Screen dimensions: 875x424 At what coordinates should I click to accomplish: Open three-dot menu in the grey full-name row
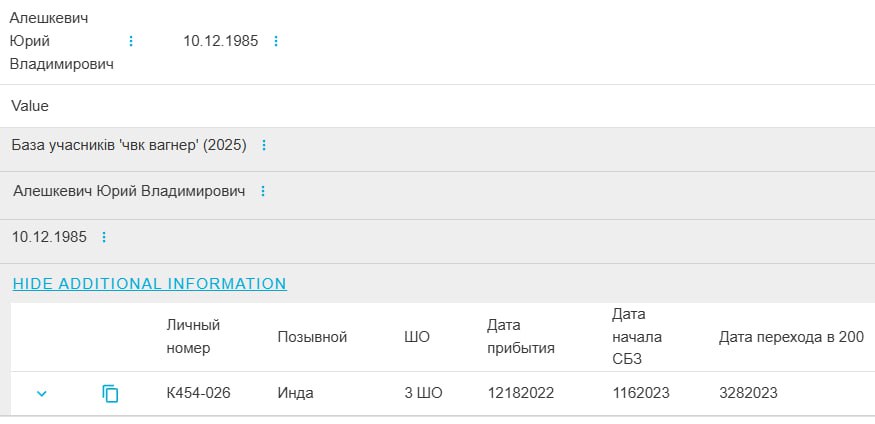[x=263, y=191]
